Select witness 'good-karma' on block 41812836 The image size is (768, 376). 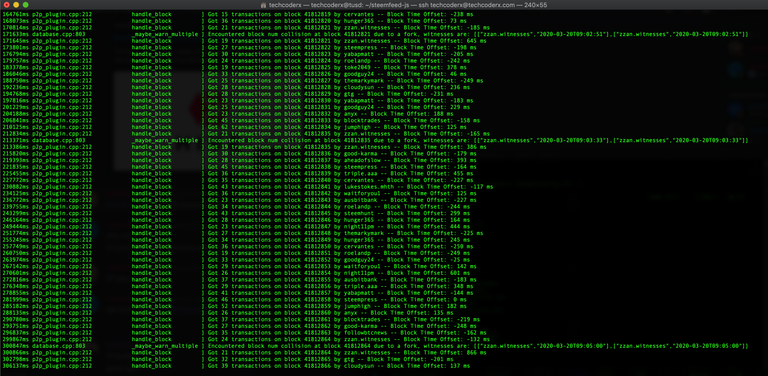coord(360,154)
